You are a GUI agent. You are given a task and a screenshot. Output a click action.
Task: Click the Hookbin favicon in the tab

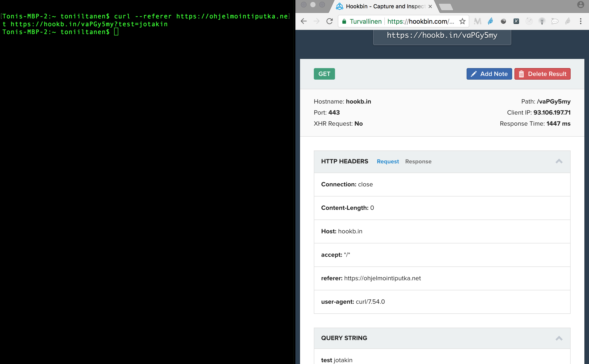coord(339,6)
